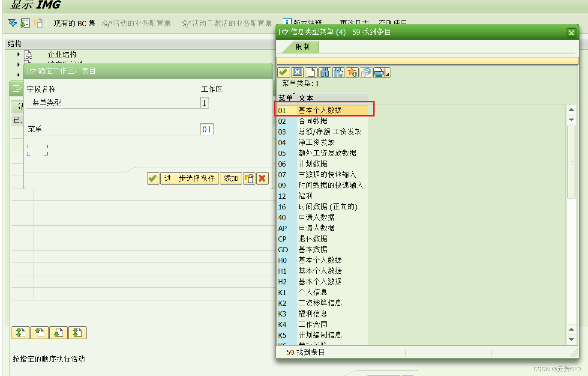Screen dimensions: 588x376
Task: Select row 05 额外工资发放数据
Action: click(x=322, y=153)
